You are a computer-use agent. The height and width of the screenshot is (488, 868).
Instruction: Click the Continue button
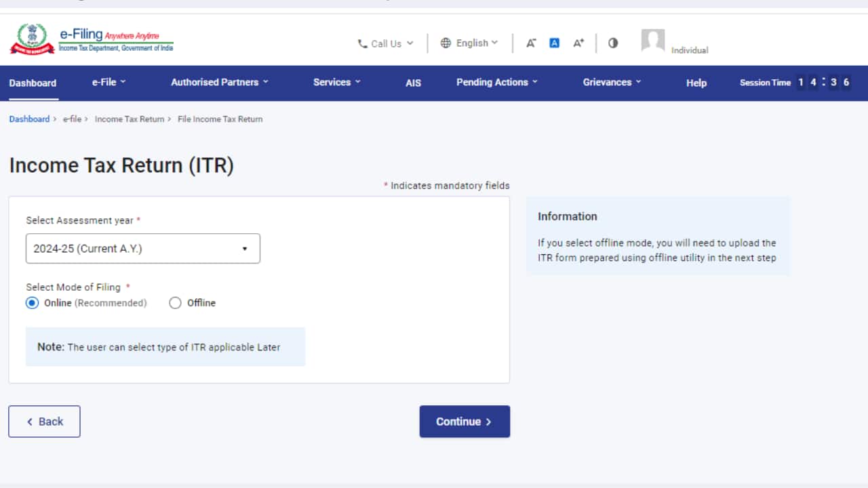pos(465,422)
